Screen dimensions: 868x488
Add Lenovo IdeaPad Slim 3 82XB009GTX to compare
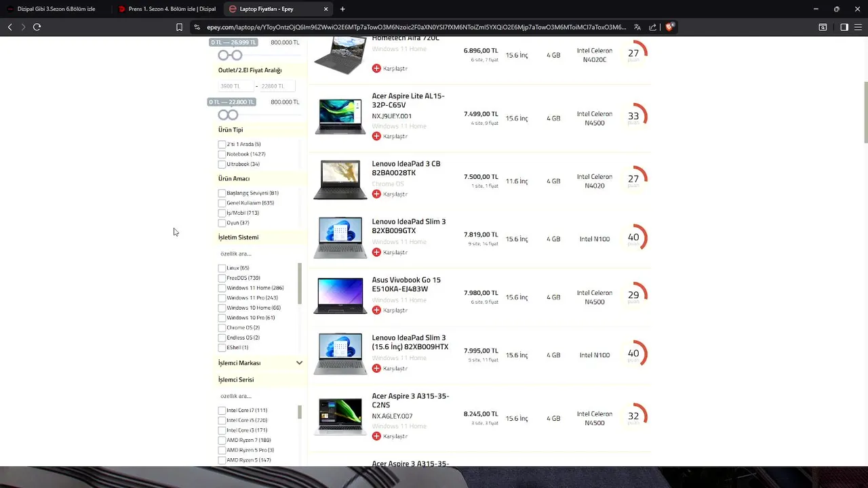click(376, 252)
